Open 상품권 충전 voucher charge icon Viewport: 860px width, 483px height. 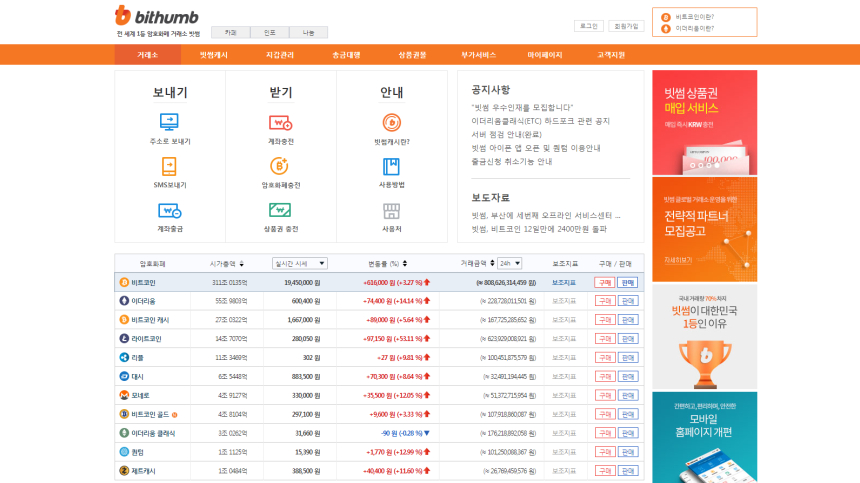(x=280, y=210)
